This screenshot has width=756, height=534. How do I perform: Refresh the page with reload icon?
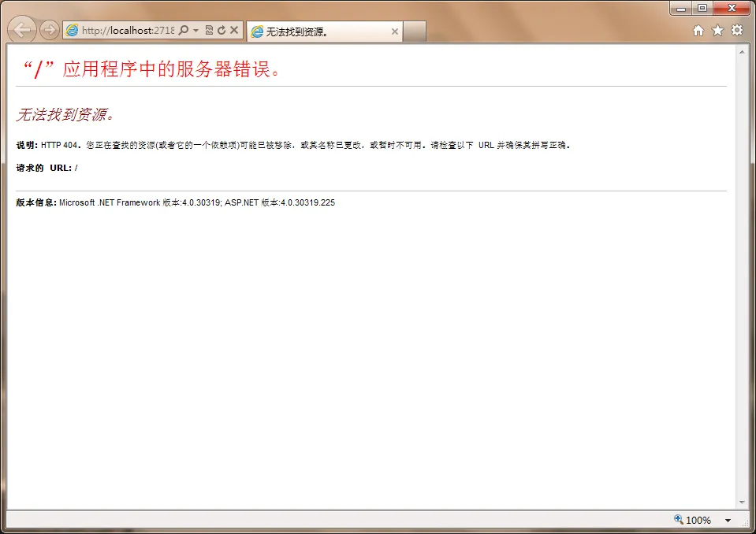point(222,31)
